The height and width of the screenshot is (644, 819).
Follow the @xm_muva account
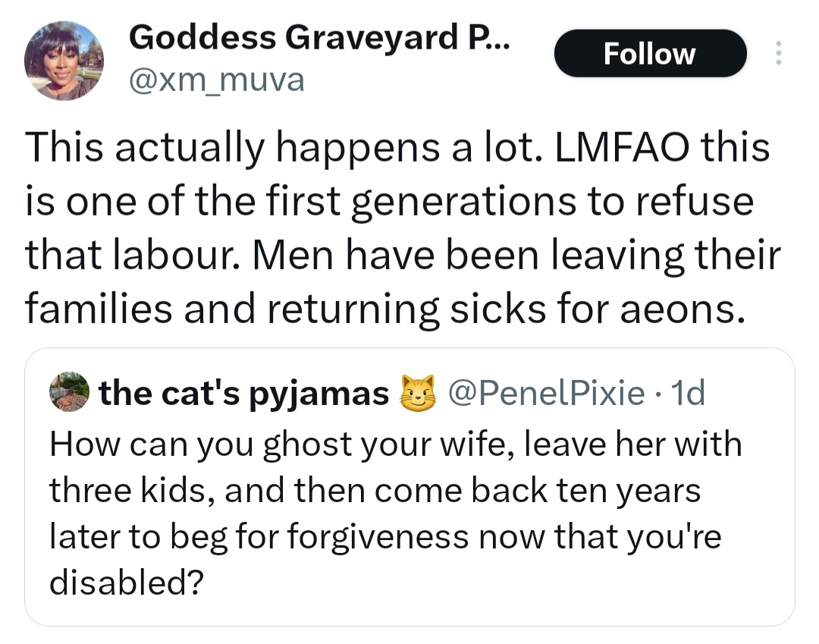tap(650, 54)
